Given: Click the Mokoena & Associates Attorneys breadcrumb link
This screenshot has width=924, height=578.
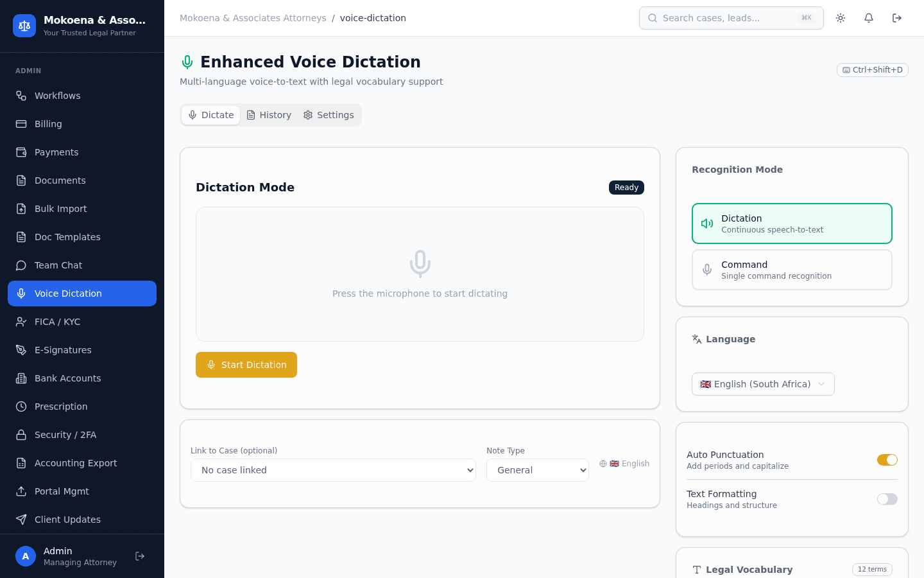Looking at the screenshot, I should pyautogui.click(x=253, y=18).
